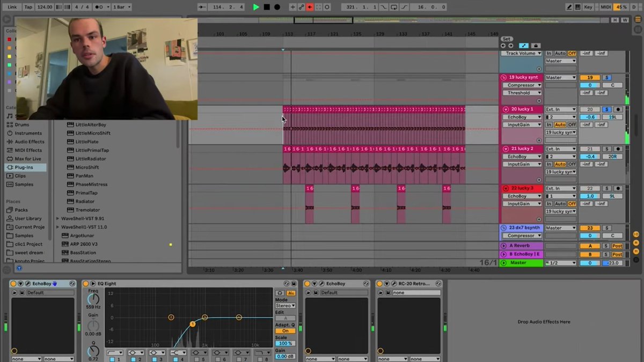Open the Threshold chooser on 19 lucky synt
Screen dimensions: 644x362
tap(522, 93)
